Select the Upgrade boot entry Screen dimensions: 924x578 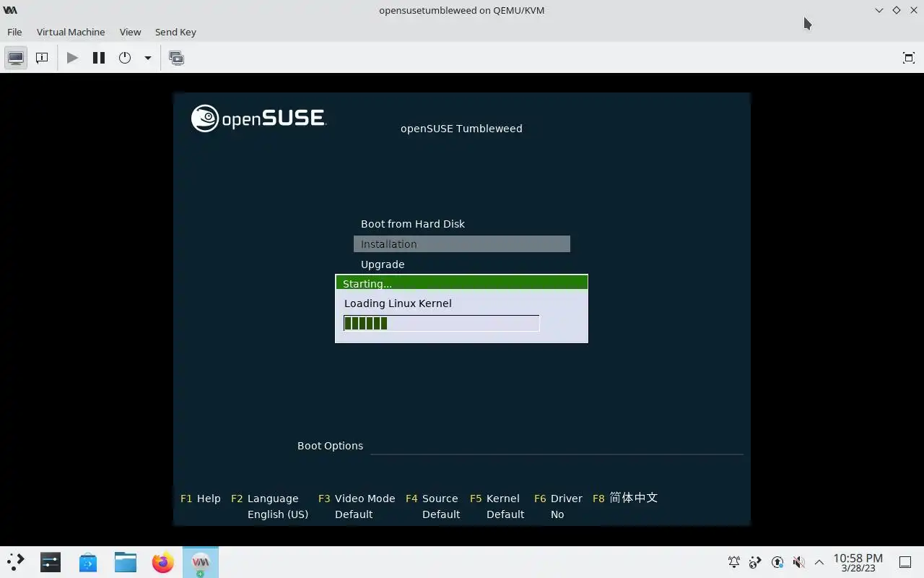coord(383,264)
